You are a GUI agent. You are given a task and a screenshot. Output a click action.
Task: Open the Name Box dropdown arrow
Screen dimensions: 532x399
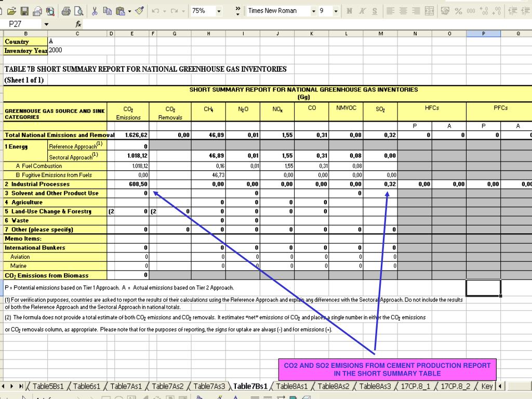[46, 24]
